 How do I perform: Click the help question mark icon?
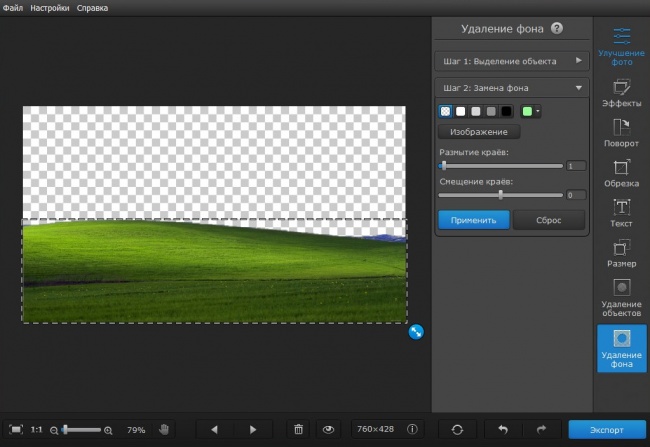click(557, 28)
